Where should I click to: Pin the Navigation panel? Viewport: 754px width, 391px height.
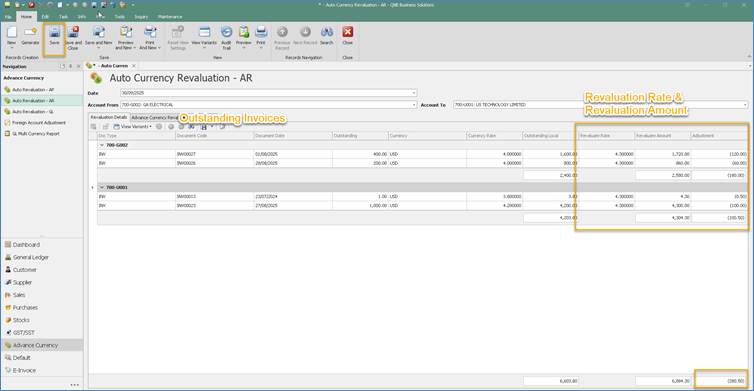coord(70,66)
